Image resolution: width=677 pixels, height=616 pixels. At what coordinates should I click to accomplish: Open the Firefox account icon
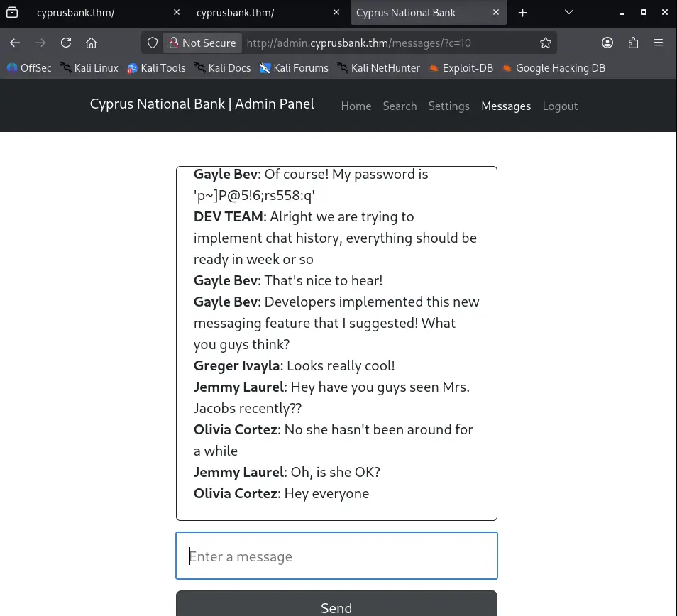607,43
